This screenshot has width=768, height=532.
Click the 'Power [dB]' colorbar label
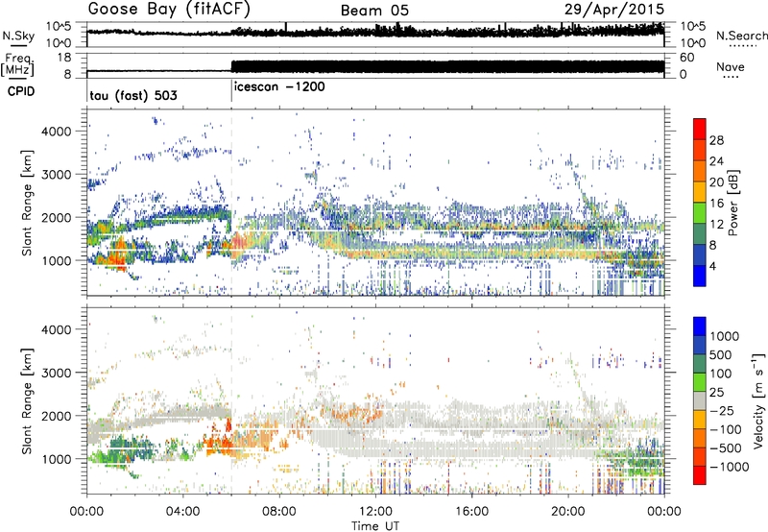point(732,203)
